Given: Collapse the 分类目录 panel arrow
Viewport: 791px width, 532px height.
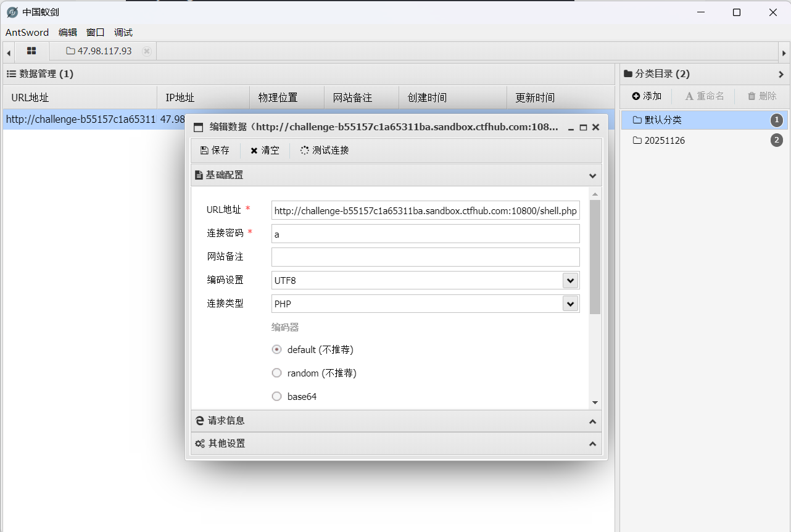Looking at the screenshot, I should [781, 74].
